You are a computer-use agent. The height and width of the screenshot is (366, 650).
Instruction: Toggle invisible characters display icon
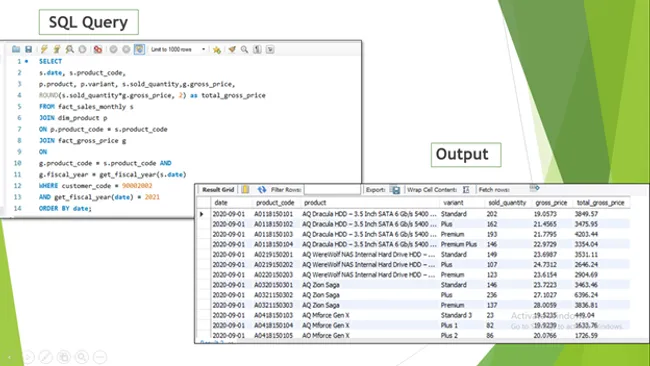click(257, 49)
